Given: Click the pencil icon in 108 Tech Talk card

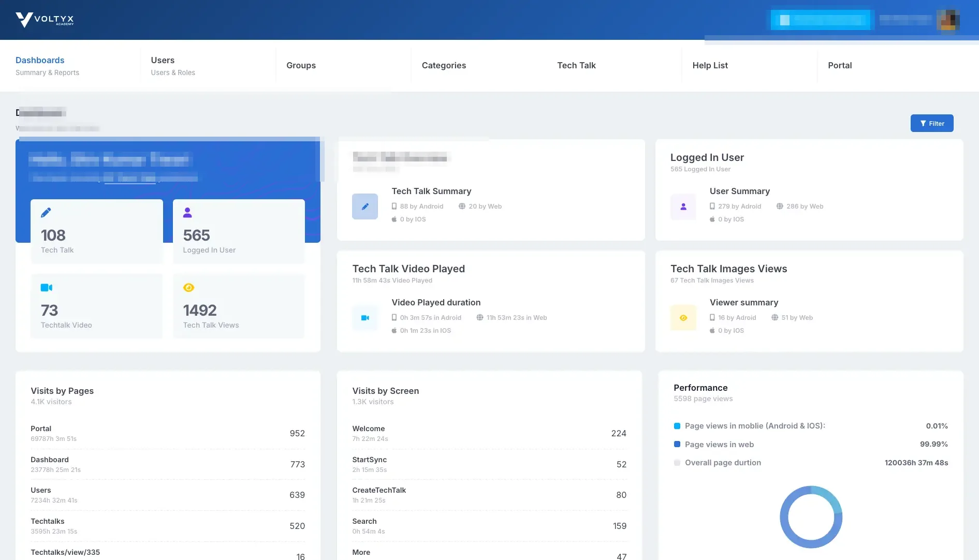Looking at the screenshot, I should coord(46,212).
